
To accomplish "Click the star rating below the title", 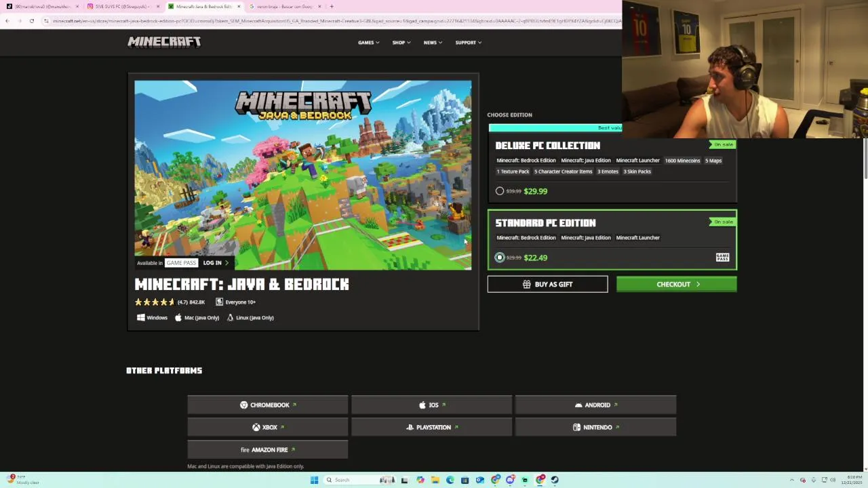I will tap(155, 302).
